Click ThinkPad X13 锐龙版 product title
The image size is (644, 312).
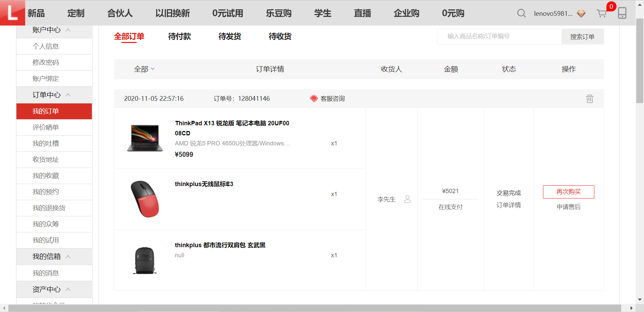pos(232,128)
